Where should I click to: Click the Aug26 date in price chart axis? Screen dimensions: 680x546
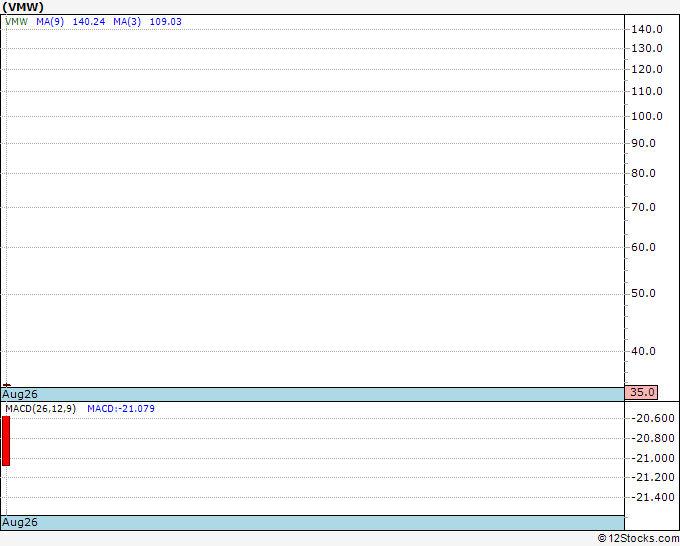pyautogui.click(x=20, y=394)
